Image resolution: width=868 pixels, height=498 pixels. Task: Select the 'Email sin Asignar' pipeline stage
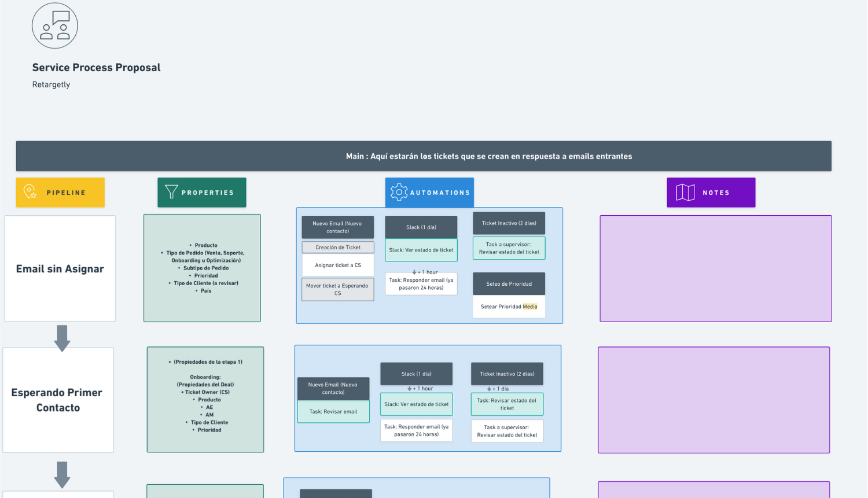(x=60, y=268)
